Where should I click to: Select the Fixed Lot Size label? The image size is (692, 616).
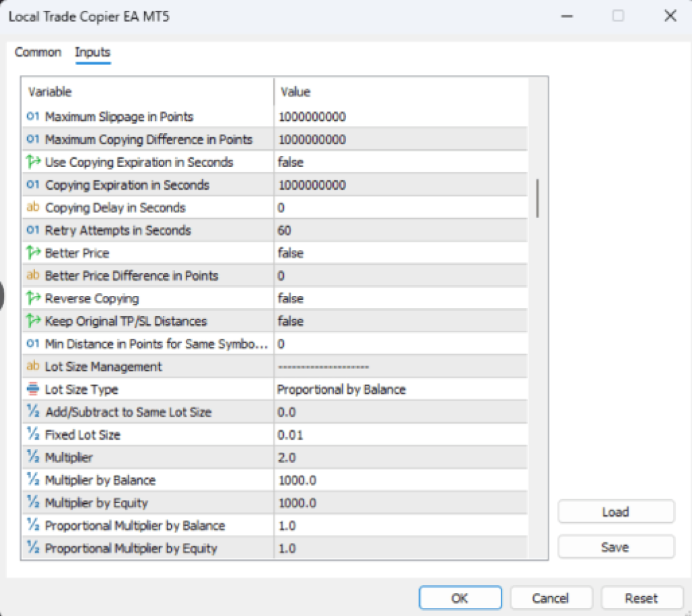(82, 434)
